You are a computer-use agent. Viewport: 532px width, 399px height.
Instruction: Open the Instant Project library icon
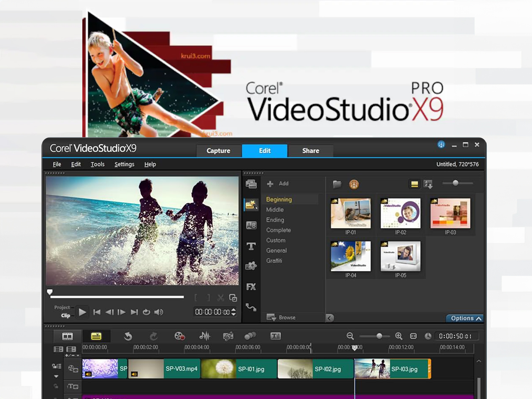(251, 205)
